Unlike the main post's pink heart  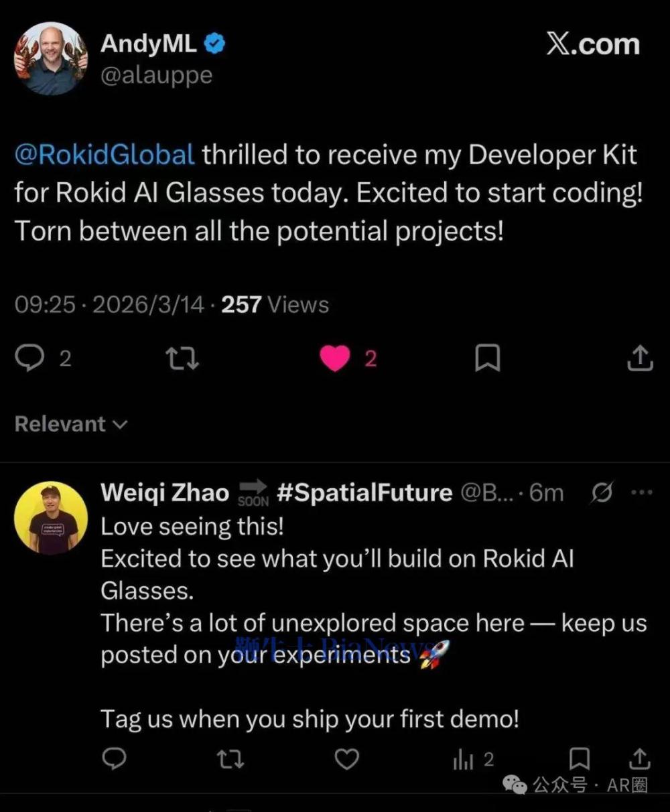point(335,358)
